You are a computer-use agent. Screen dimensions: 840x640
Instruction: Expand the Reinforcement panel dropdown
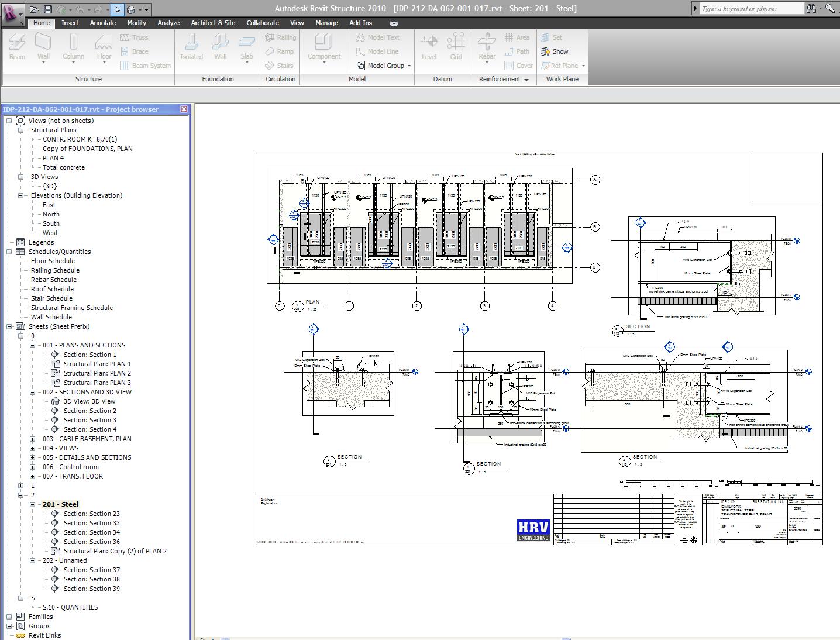(x=526, y=80)
